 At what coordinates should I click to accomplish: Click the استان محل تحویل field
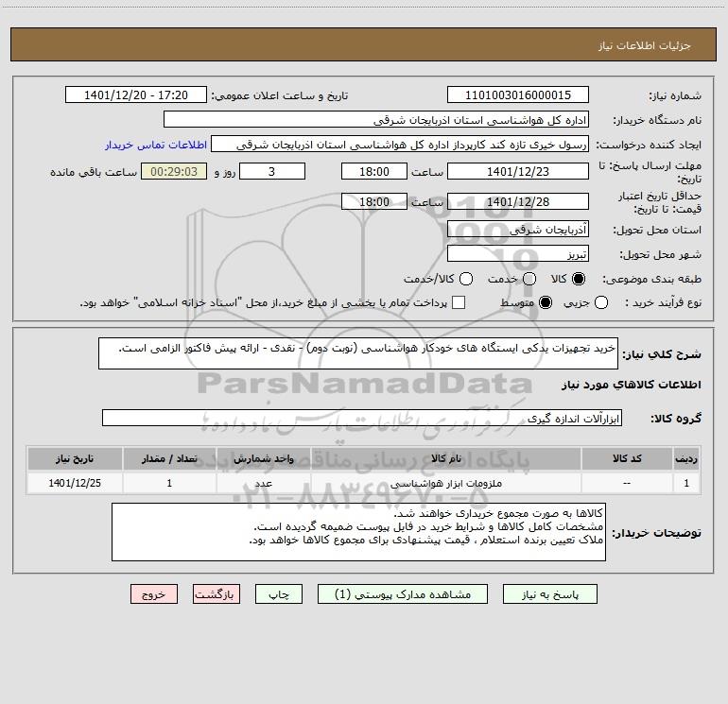(x=518, y=230)
